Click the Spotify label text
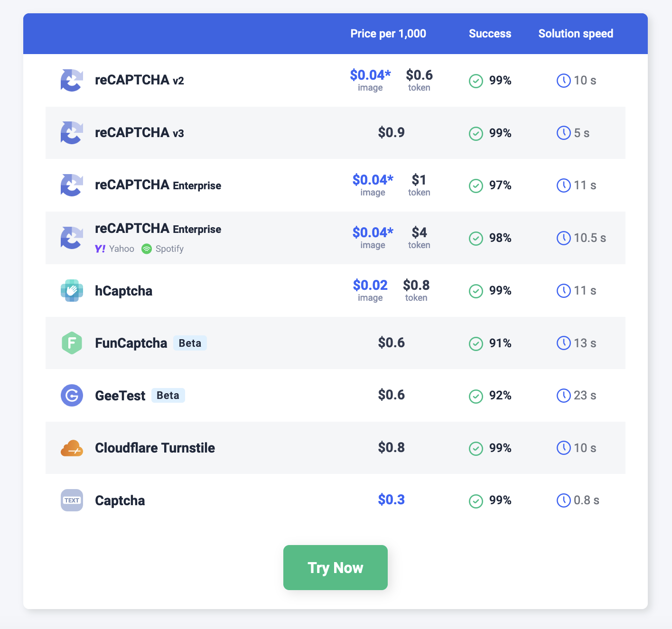 (x=169, y=249)
